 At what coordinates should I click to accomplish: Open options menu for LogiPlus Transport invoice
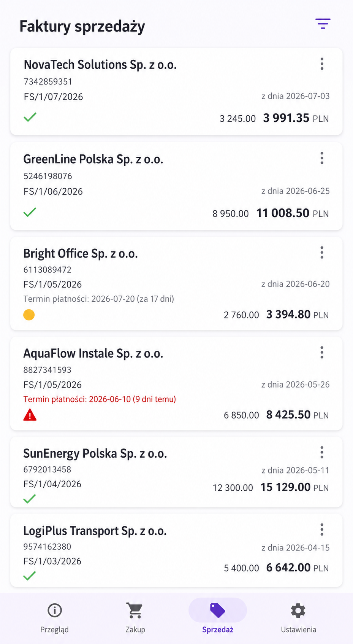point(322,530)
